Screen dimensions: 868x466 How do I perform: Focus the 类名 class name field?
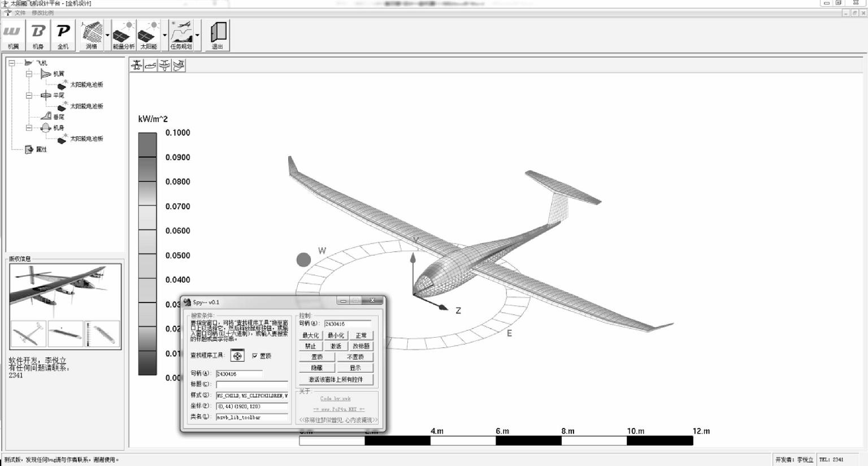(252, 417)
